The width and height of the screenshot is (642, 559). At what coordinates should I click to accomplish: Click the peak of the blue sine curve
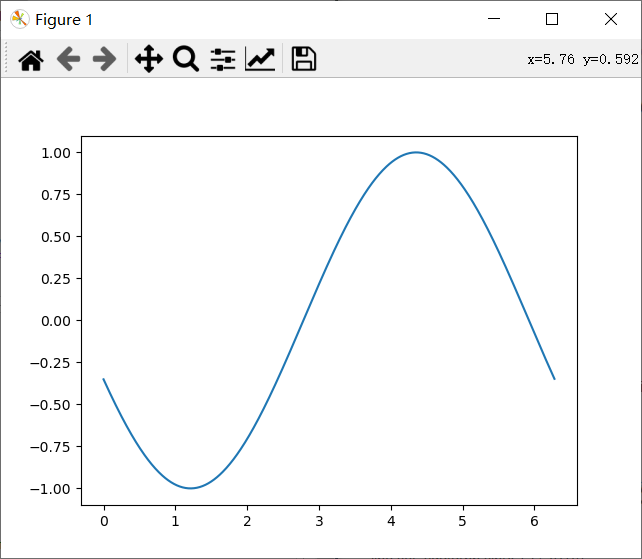tap(416, 152)
